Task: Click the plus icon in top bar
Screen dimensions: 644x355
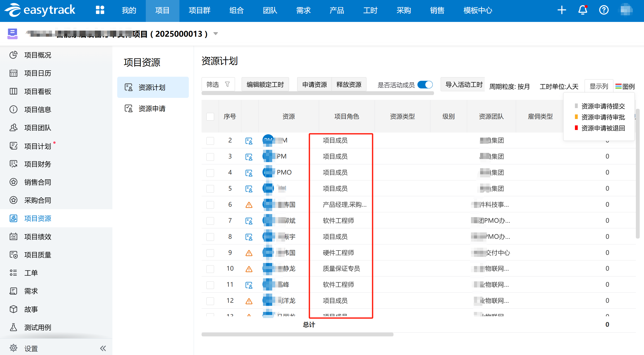Action: click(x=562, y=10)
